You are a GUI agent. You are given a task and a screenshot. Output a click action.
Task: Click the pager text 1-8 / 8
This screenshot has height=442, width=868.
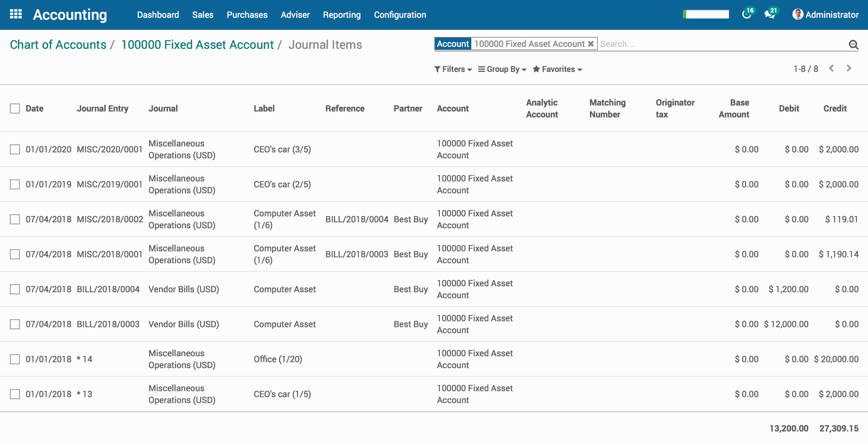(806, 69)
